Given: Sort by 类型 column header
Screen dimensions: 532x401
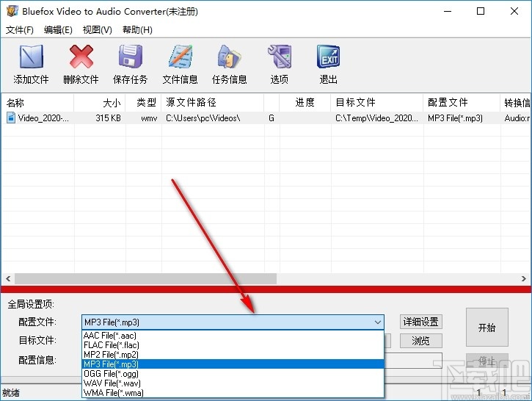Looking at the screenshot, I should tap(143, 102).
